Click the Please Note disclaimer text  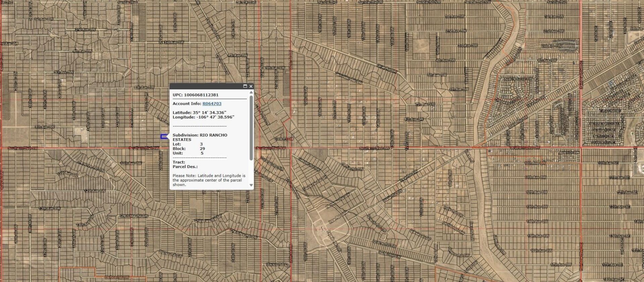point(209,180)
